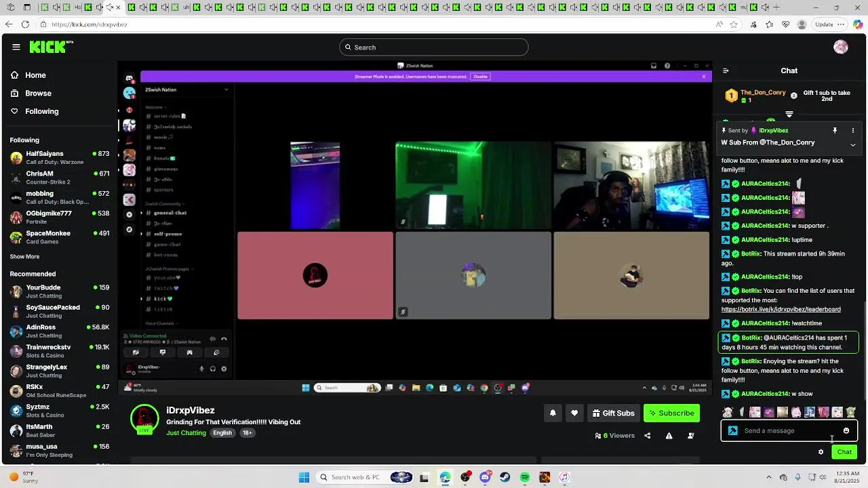
Task: Collapse the chat panel with arrow icon
Action: click(726, 70)
